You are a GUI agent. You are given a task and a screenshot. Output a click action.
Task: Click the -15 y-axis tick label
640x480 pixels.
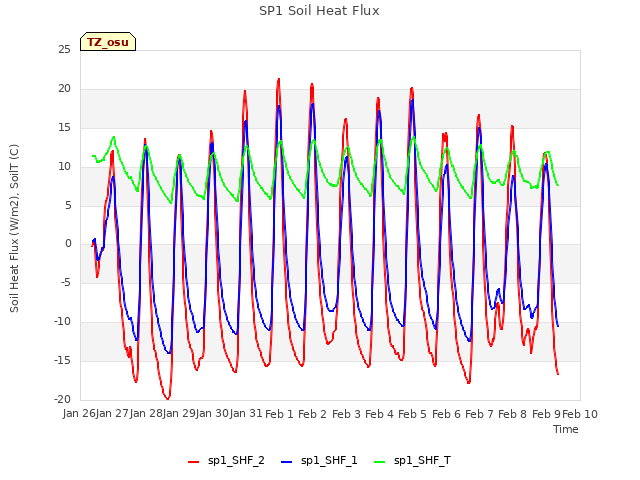pyautogui.click(x=62, y=361)
